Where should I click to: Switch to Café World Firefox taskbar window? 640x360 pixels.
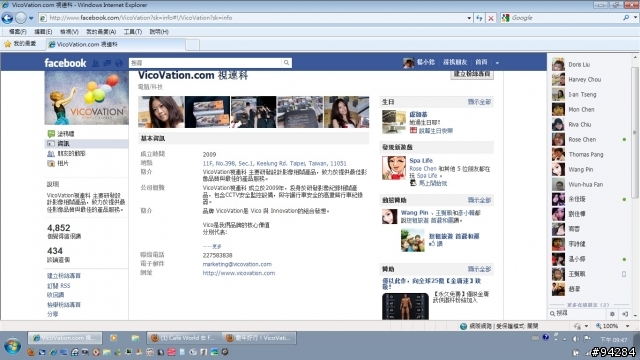[x=183, y=338]
